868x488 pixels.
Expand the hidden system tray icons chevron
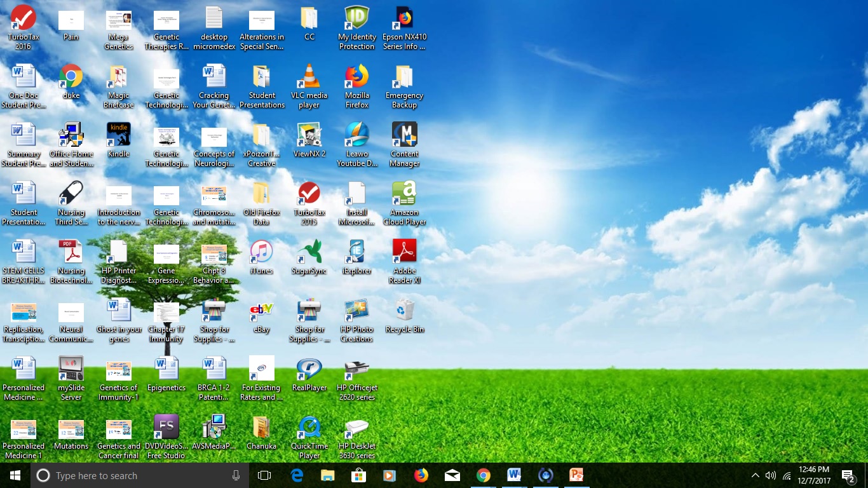click(755, 475)
